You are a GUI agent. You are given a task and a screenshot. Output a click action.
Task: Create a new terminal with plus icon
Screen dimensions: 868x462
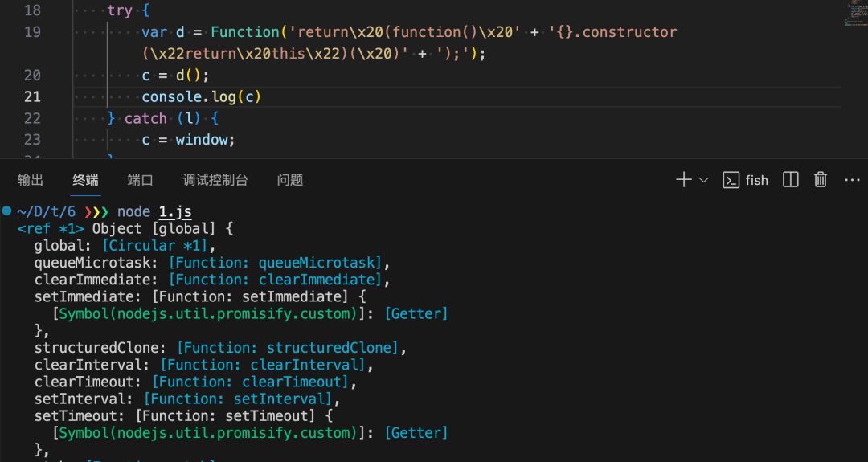pos(683,180)
